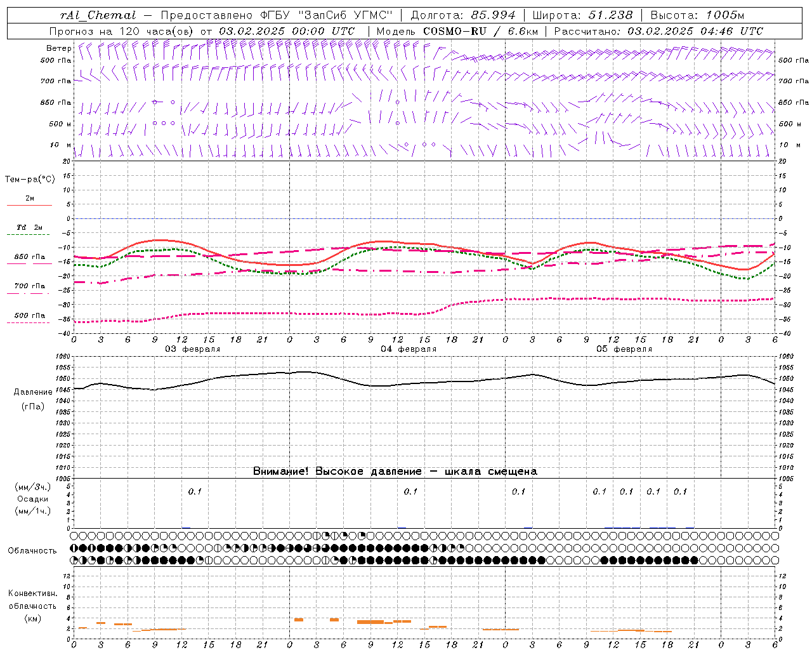Click the 04 февраля date label

[409, 349]
